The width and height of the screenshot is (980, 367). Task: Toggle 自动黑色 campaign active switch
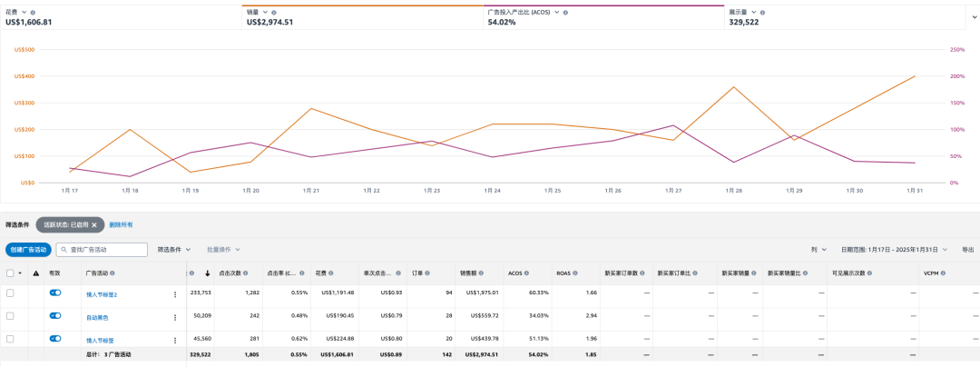tap(55, 316)
